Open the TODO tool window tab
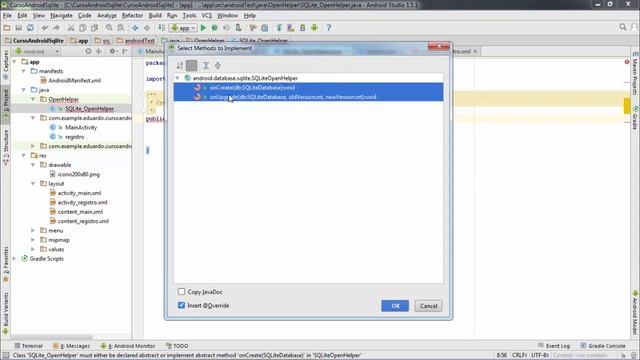Image resolution: width=640 pixels, height=360 pixels. point(177,346)
